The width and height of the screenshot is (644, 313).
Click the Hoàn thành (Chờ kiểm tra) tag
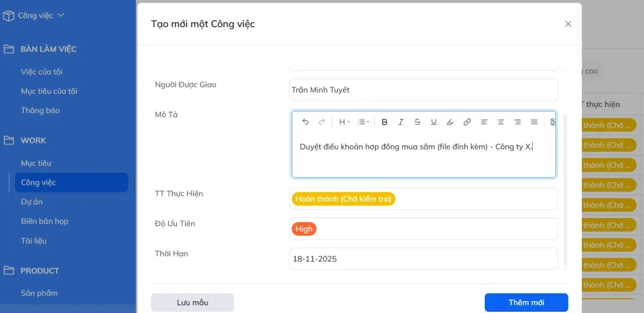coord(343,199)
